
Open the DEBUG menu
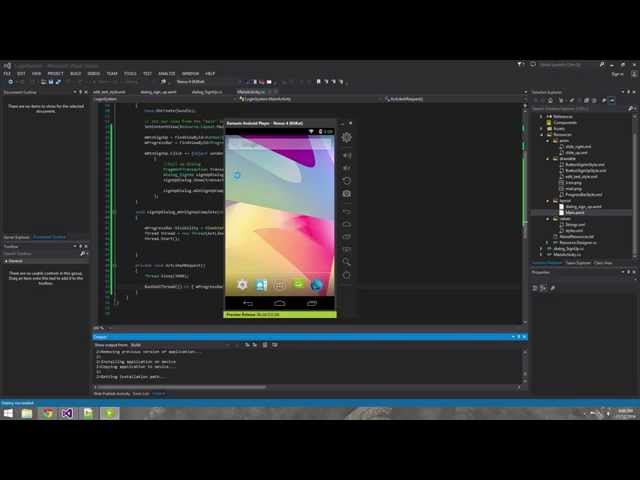[94, 74]
